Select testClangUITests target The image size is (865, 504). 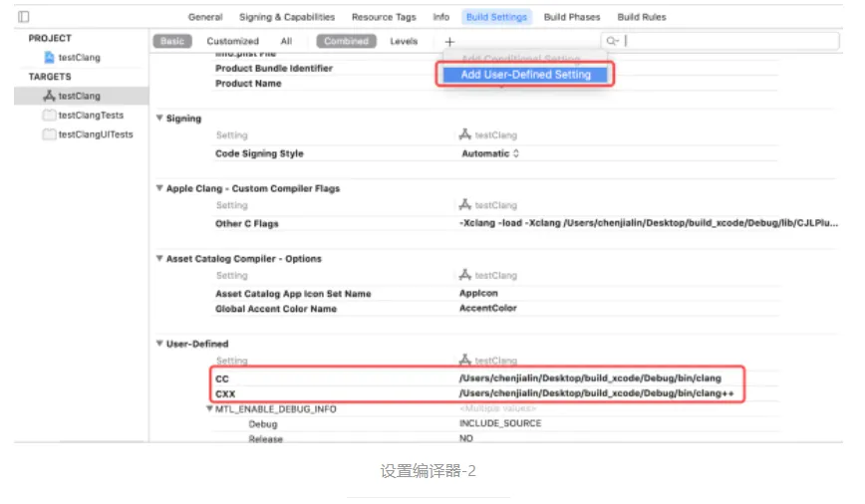96,134
